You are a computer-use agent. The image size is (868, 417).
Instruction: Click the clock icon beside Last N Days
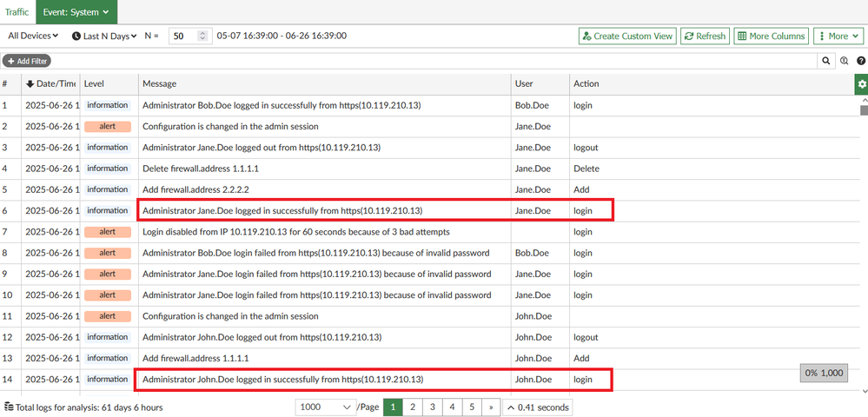pyautogui.click(x=76, y=36)
